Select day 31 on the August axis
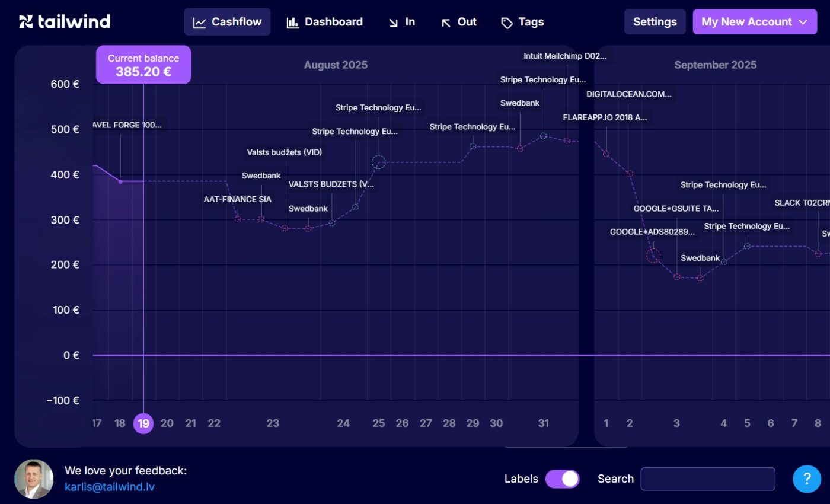 543,423
